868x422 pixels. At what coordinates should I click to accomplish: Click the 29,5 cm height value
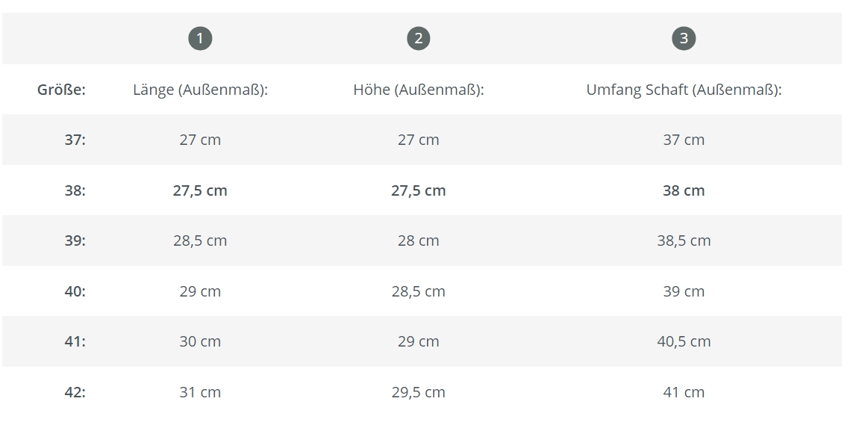pyautogui.click(x=419, y=392)
